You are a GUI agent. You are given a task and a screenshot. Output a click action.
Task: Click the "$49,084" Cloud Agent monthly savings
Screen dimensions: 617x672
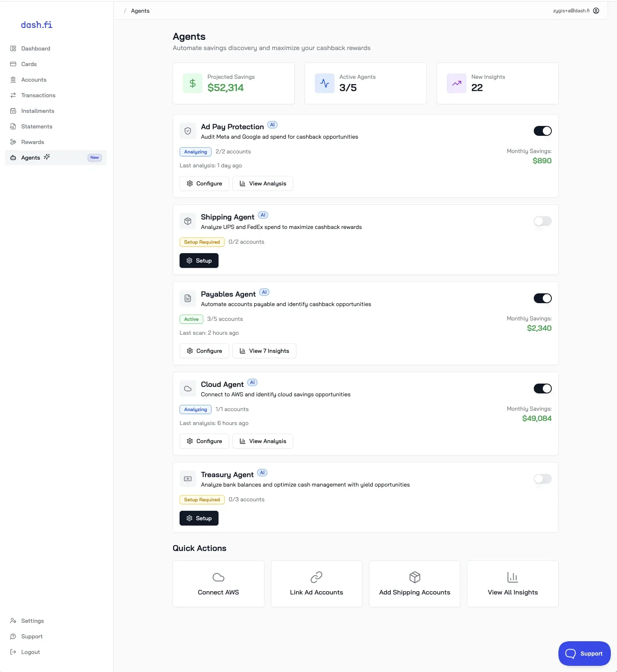(537, 418)
